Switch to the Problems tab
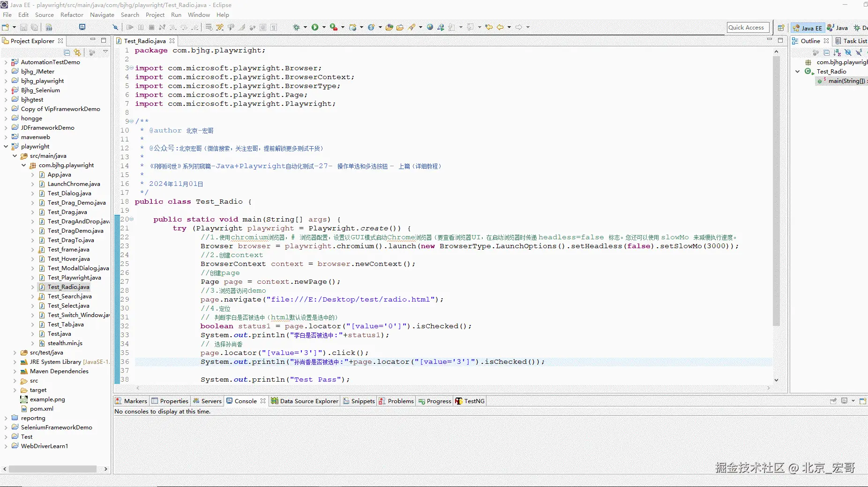Viewport: 868px width, 487px height. (397, 401)
